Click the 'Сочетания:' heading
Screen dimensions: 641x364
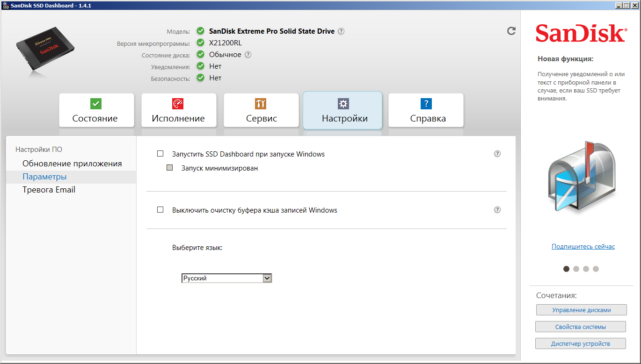click(557, 295)
